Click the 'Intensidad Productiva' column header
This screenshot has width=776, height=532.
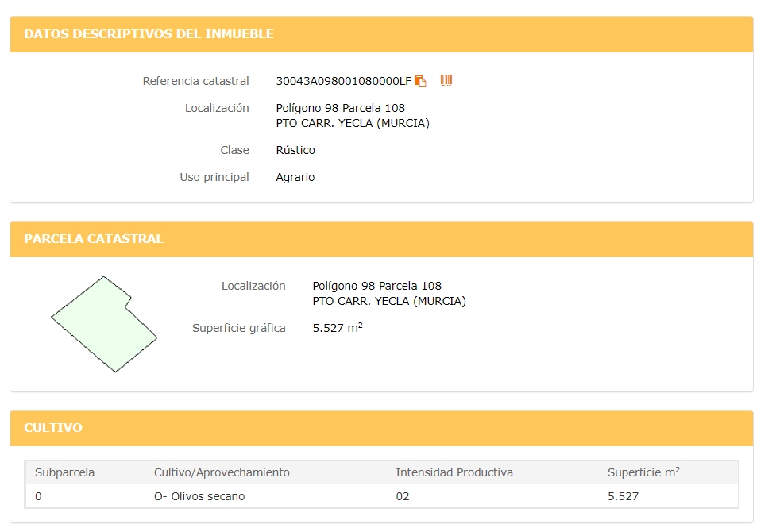tap(454, 472)
